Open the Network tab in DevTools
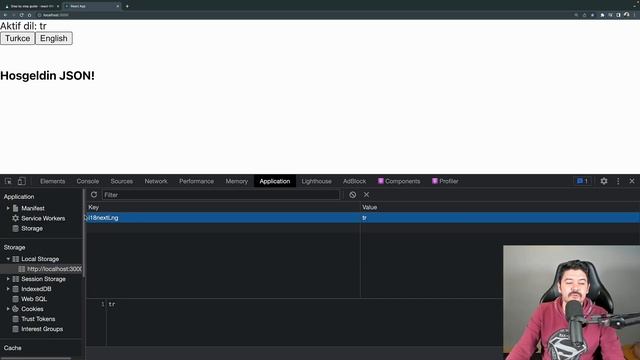The height and width of the screenshot is (360, 640). click(x=156, y=181)
